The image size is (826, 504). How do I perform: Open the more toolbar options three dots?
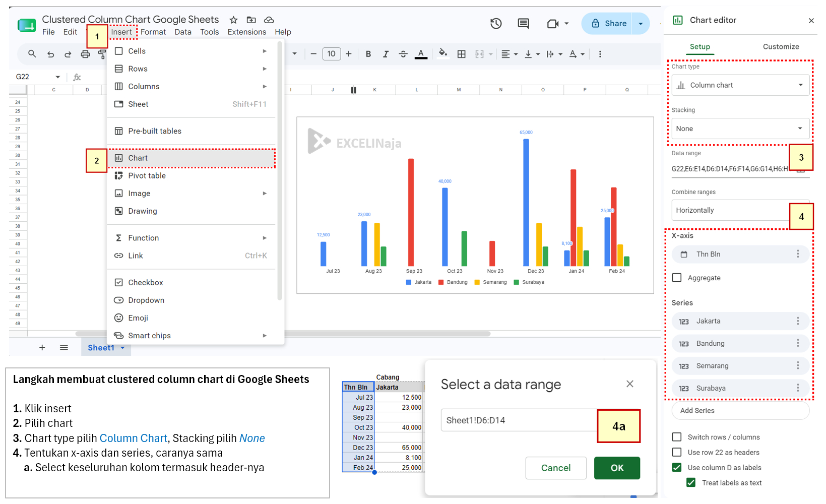tap(600, 54)
